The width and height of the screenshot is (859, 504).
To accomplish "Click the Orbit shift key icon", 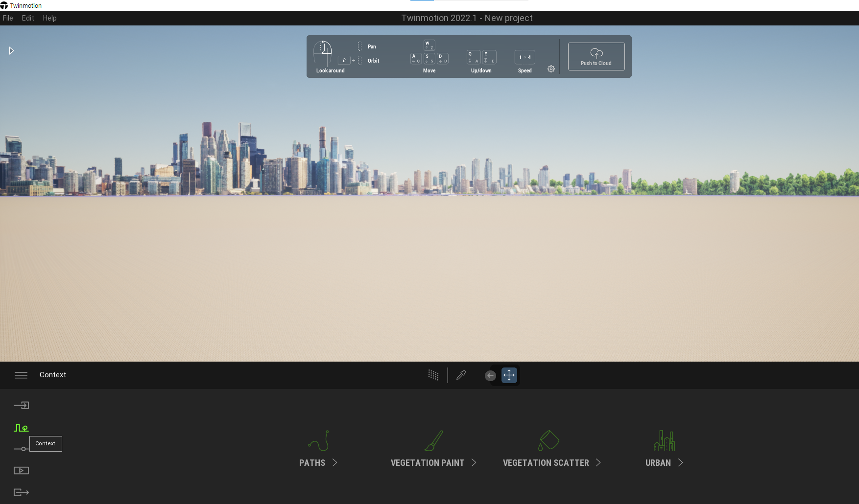I will tap(344, 61).
